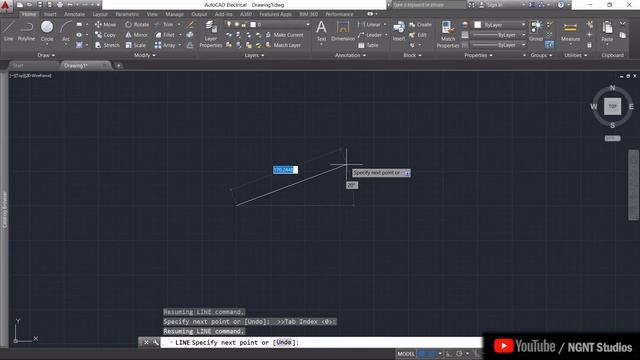Open the layer name dropdown

click(308, 24)
